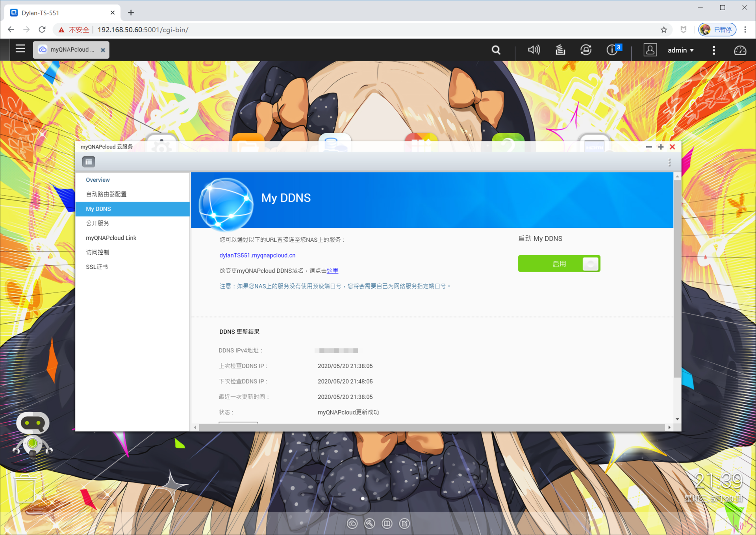Expand the admin user dropdown
The height and width of the screenshot is (535, 756).
tap(680, 50)
